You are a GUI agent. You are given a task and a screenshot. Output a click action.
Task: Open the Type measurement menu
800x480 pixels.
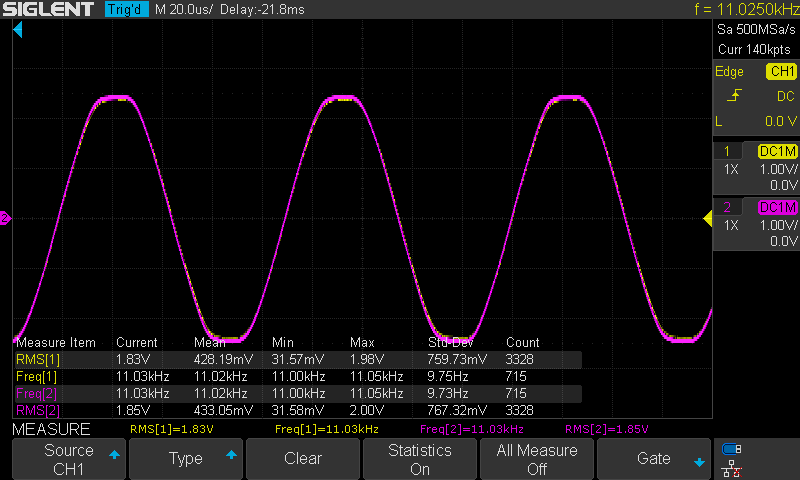(186, 459)
